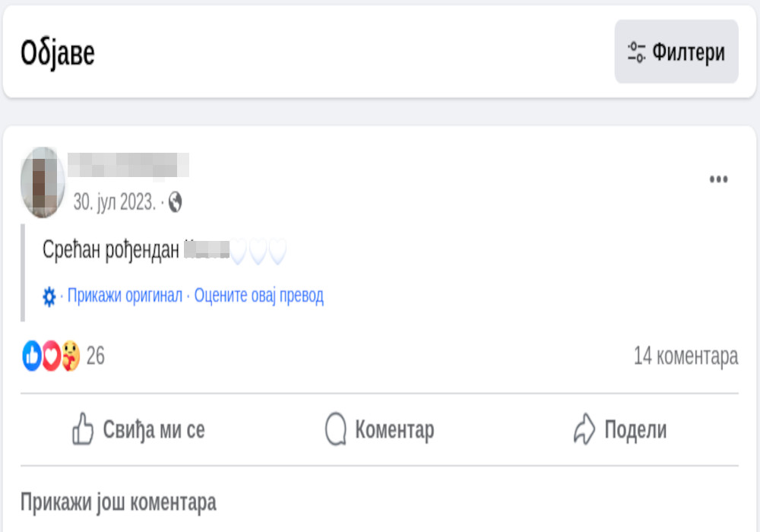Viewport: 760px width, 532px height.
Task: Expand Прикажи још коментара
Action: coord(118,502)
